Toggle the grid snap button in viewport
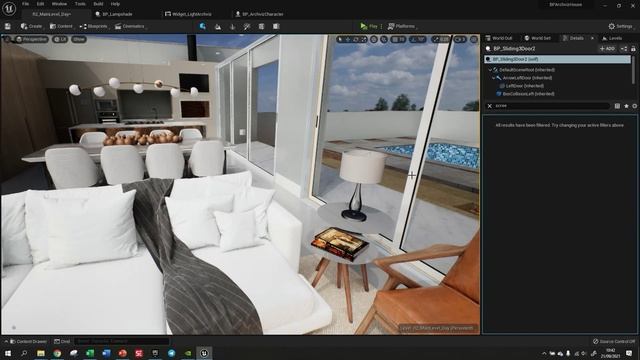640x360 pixels. 398,40
